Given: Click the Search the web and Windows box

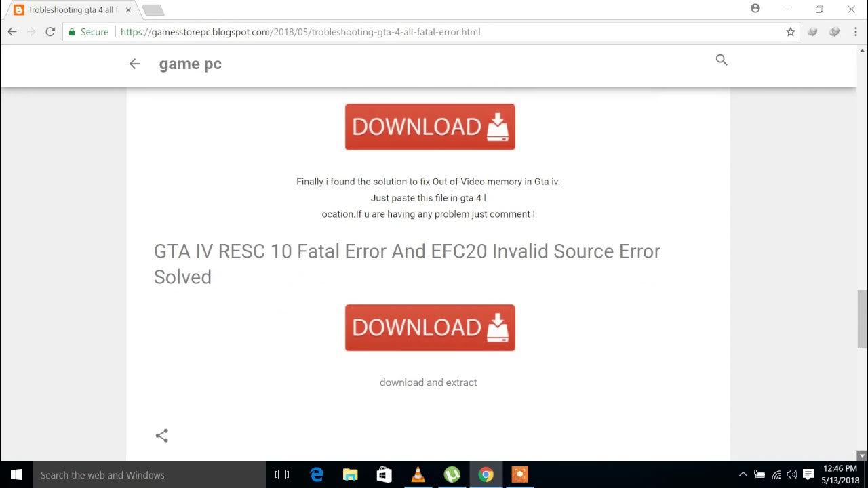Looking at the screenshot, I should pos(149,474).
